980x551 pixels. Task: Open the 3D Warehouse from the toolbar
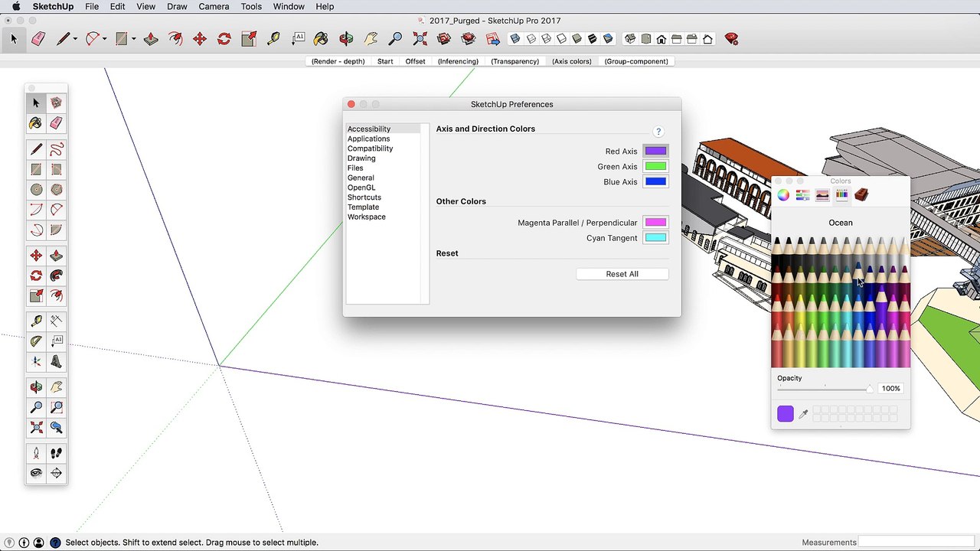click(x=444, y=38)
